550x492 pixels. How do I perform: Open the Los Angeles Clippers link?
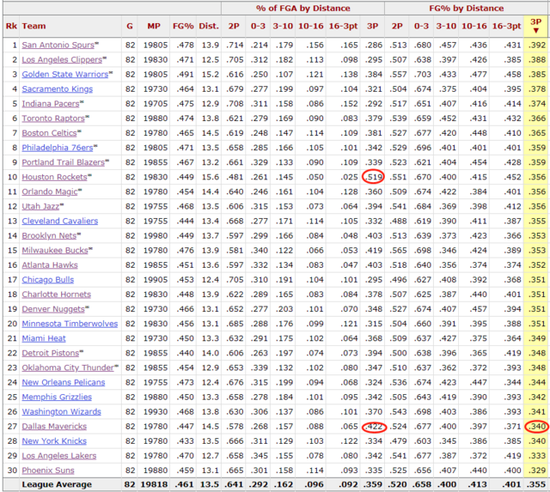point(62,60)
